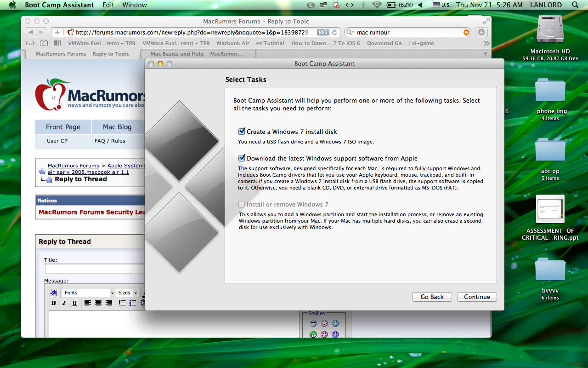
Task: Click Safari's Back arrow button
Action: [x=30, y=32]
